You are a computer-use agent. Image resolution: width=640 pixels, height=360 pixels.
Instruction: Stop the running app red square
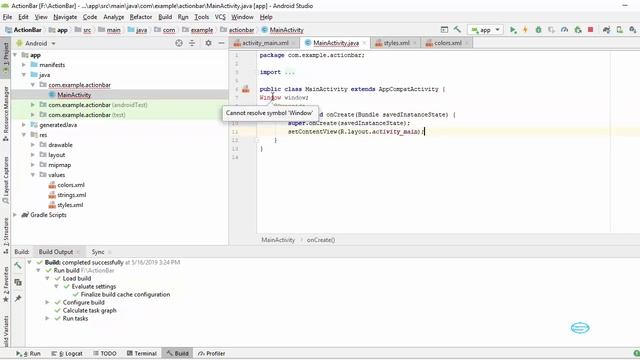coord(590,30)
